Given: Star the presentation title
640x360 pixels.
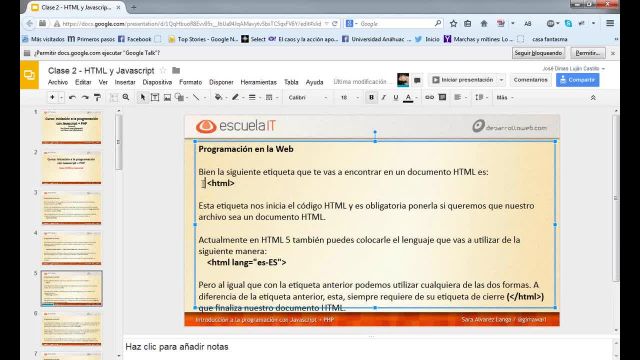Looking at the screenshot, I should point(163,71).
